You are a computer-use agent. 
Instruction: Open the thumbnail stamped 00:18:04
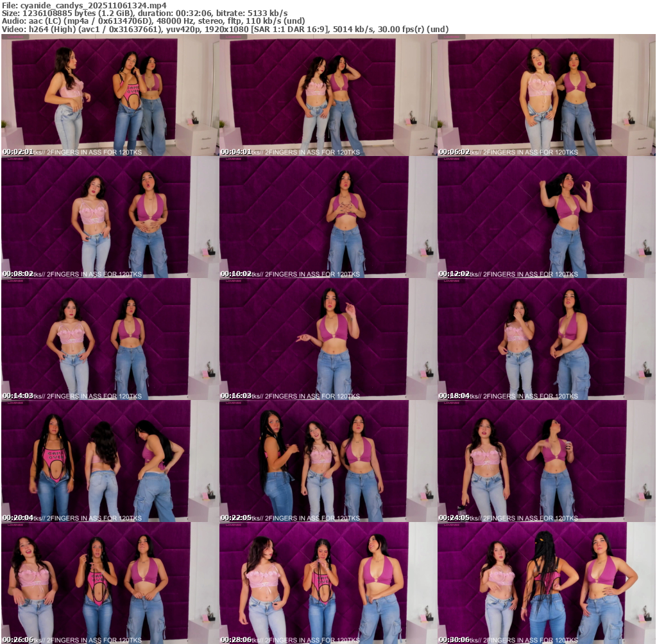547,339
